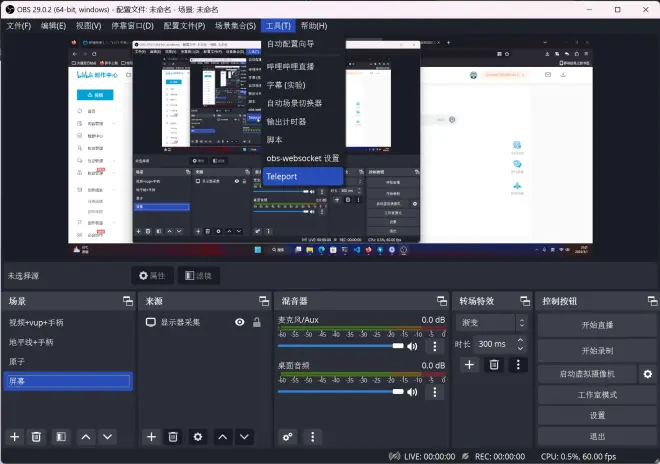Viewport: 660px width, 464px height.
Task: Undock the 控制按钮 panel
Action: [652, 301]
